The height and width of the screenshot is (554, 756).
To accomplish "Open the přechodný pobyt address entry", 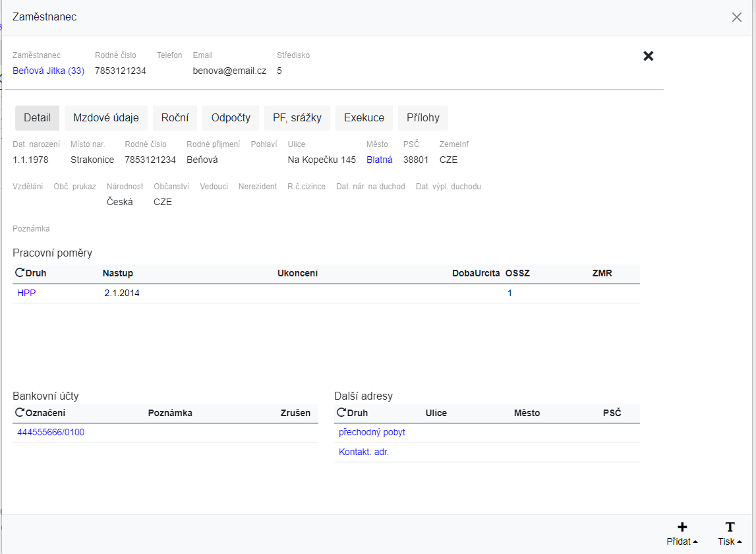I will pos(372,433).
